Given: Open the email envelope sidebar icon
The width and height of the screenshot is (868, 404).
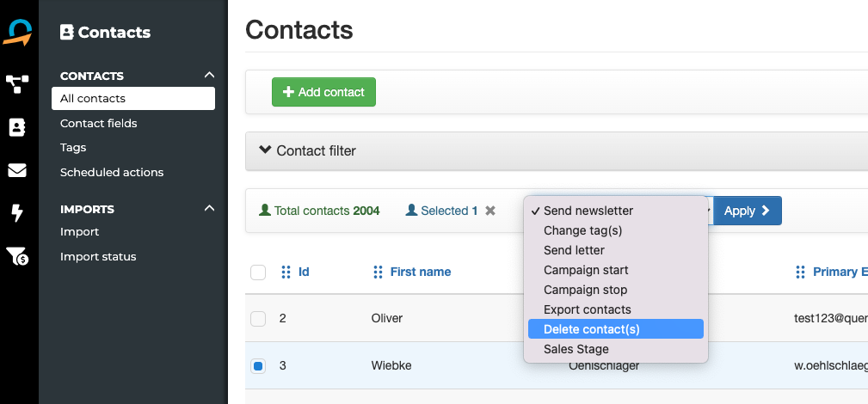Looking at the screenshot, I should pos(17,170).
